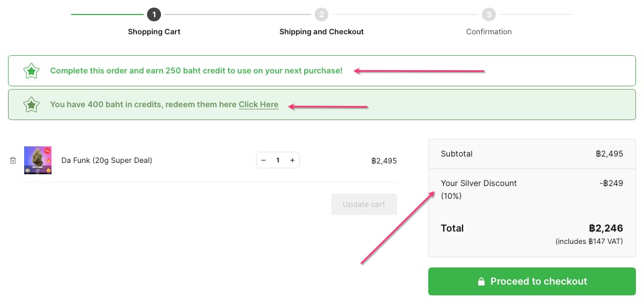
Task: Click the Shipping and Checkout step label
Action: tap(321, 32)
